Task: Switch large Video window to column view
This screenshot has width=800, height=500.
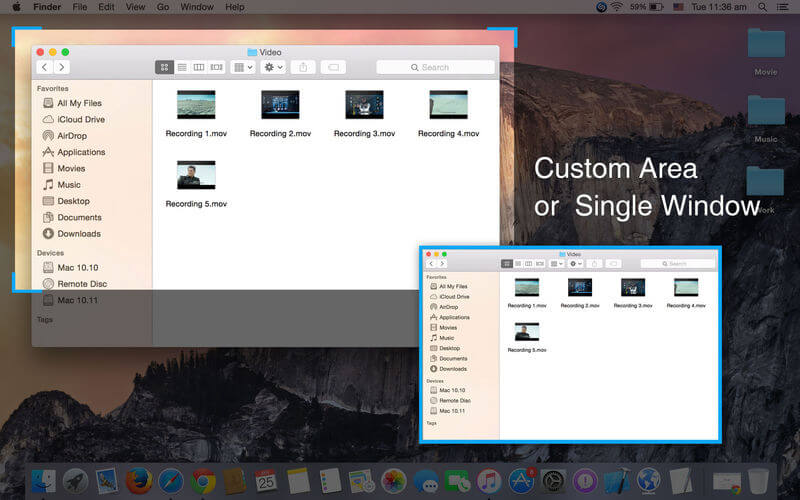Action: pos(199,67)
